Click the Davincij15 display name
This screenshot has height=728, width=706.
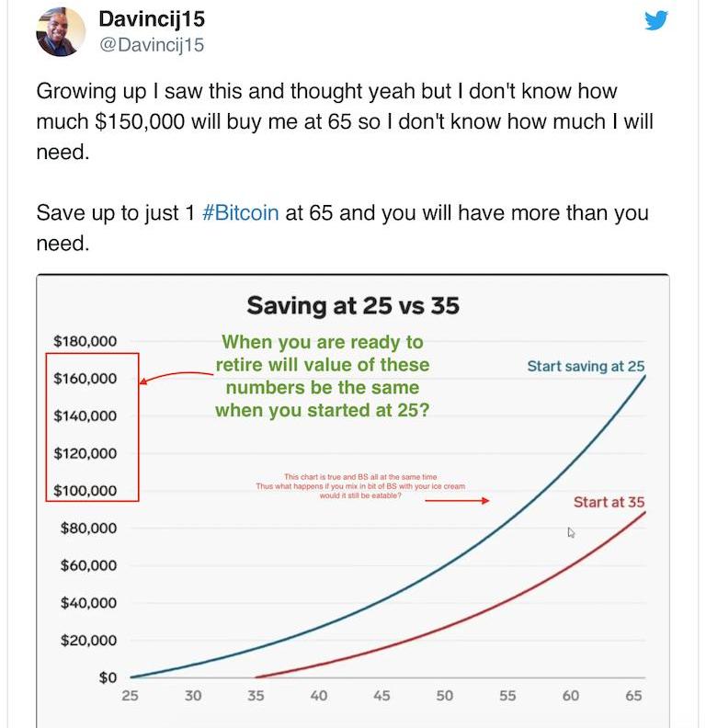tap(152, 19)
